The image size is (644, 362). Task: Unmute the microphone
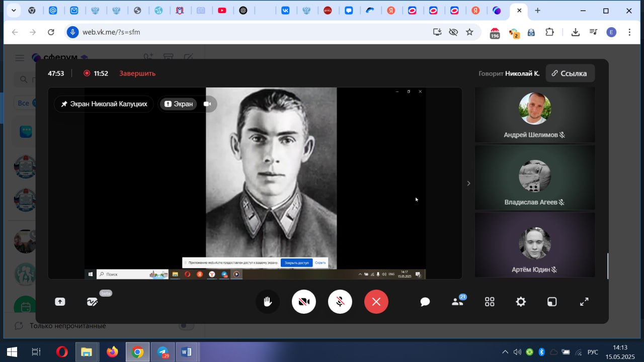pyautogui.click(x=340, y=302)
